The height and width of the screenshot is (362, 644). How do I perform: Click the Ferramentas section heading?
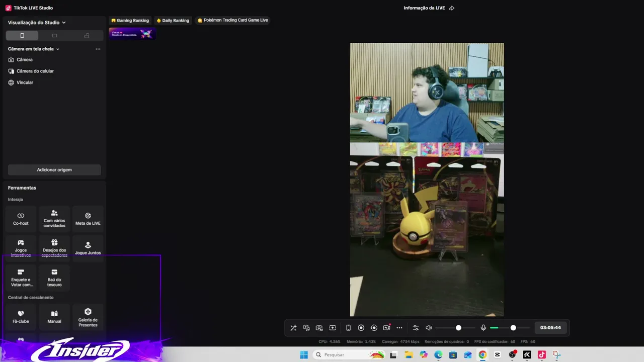(22, 188)
